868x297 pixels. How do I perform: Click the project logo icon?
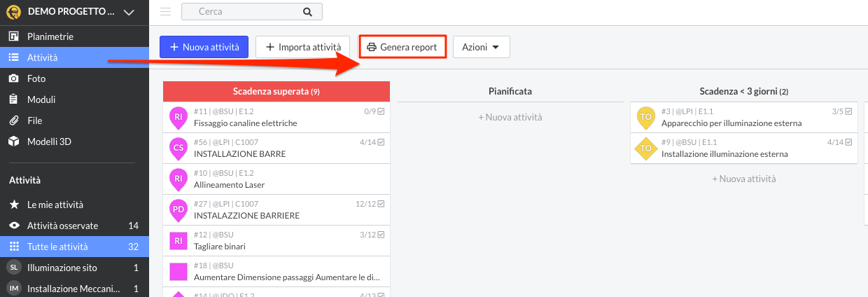[13, 12]
